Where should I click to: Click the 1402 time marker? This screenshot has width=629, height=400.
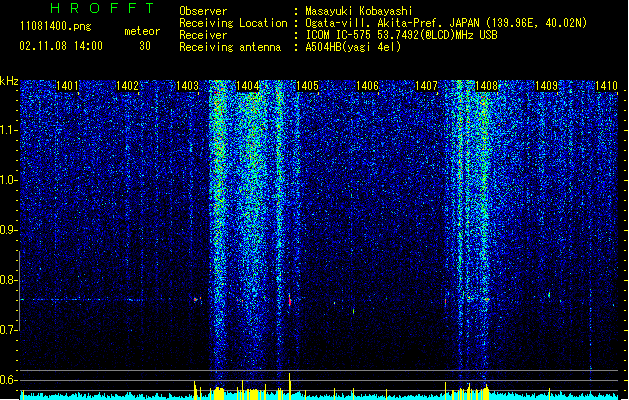point(127,86)
